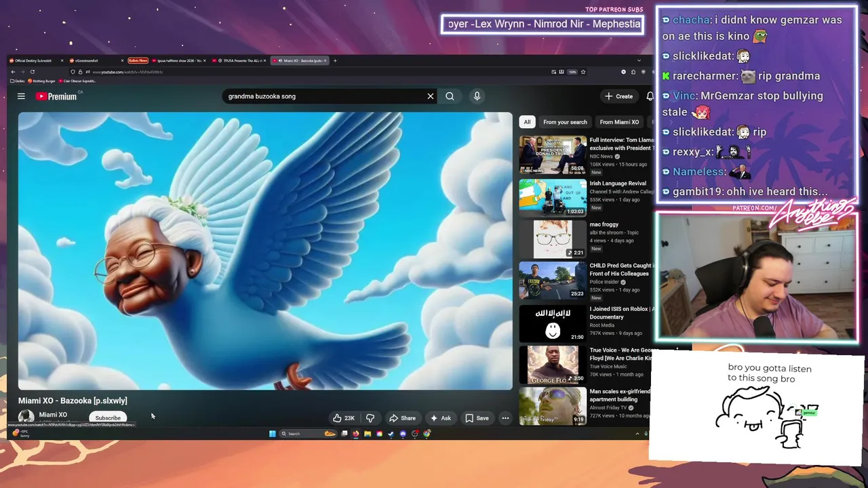Screen dimensions: 868x488
Task: Open a new browser tab with plus
Action: click(x=335, y=60)
